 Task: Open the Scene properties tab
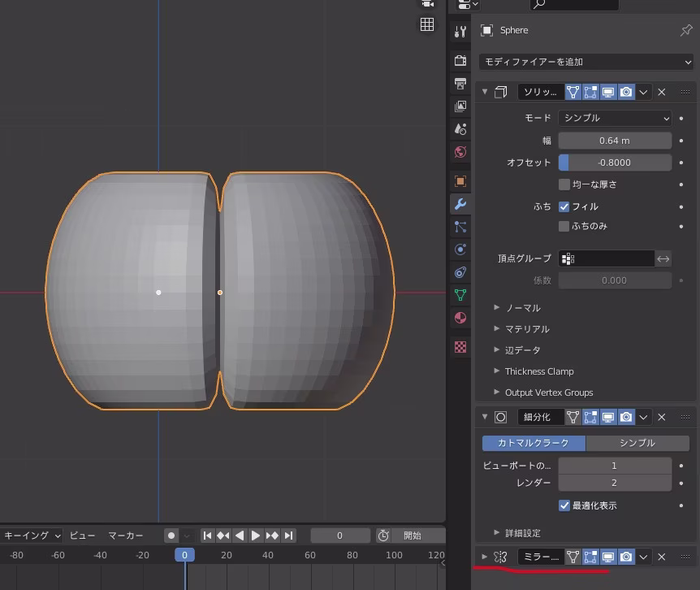pos(460,129)
